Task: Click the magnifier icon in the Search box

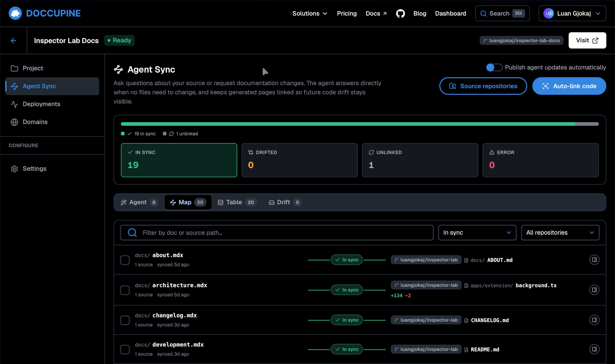Action: tap(483, 13)
